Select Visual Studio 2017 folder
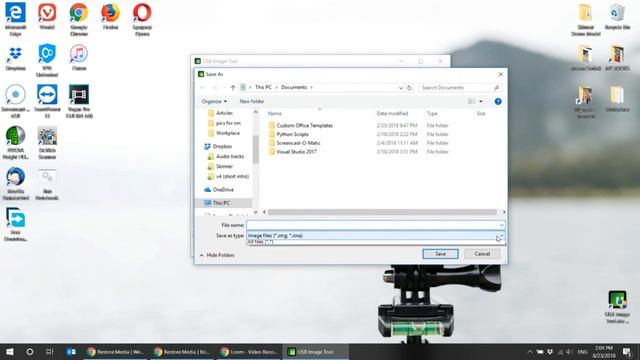 click(296, 152)
